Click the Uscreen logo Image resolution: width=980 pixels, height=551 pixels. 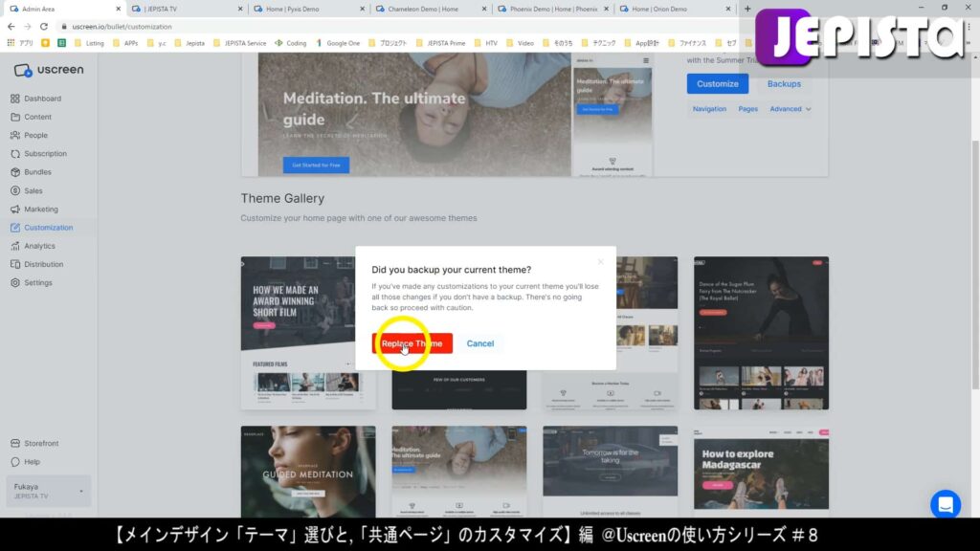(49, 70)
